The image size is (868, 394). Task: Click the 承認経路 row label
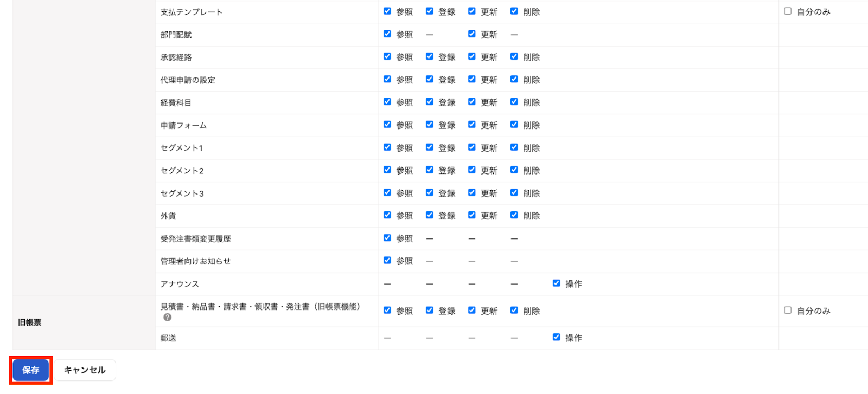[x=176, y=57]
